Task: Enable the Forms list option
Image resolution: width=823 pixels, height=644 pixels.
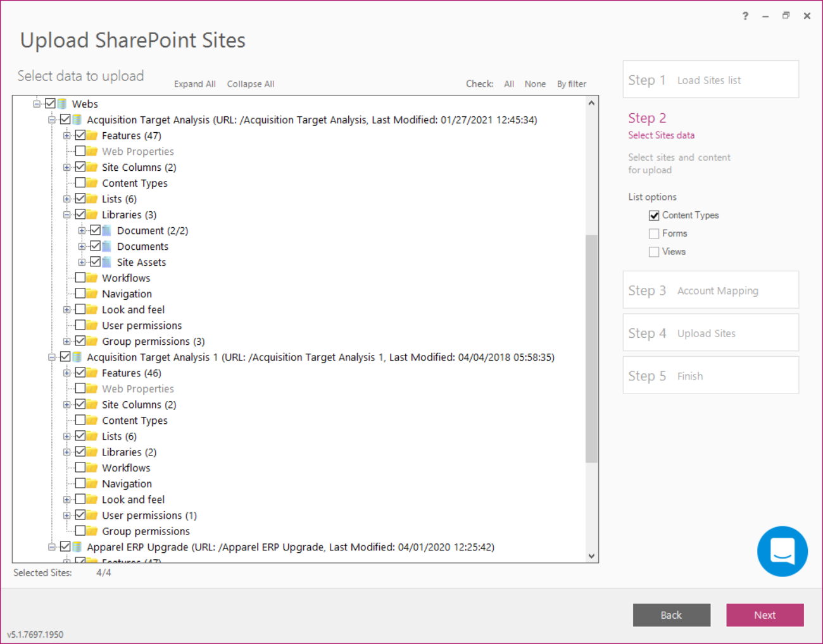Action: point(654,233)
